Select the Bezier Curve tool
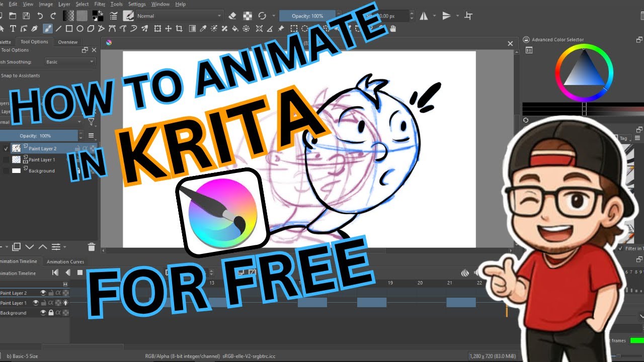Viewport: 644px width, 362px height. click(x=112, y=29)
